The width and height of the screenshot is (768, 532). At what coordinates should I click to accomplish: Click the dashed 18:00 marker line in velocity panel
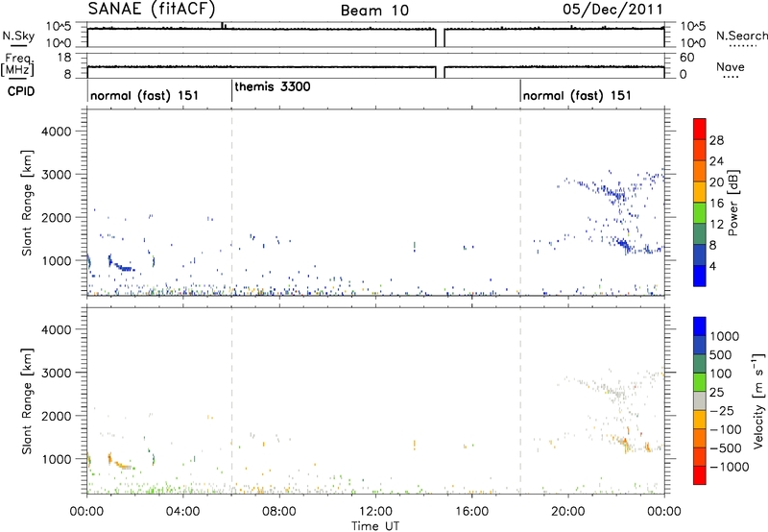(x=520, y=400)
